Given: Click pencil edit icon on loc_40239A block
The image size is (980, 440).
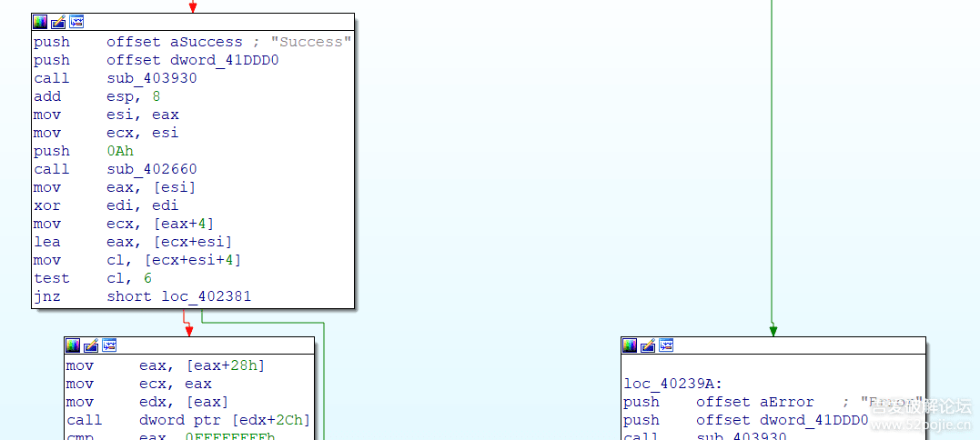Looking at the screenshot, I should [648, 345].
